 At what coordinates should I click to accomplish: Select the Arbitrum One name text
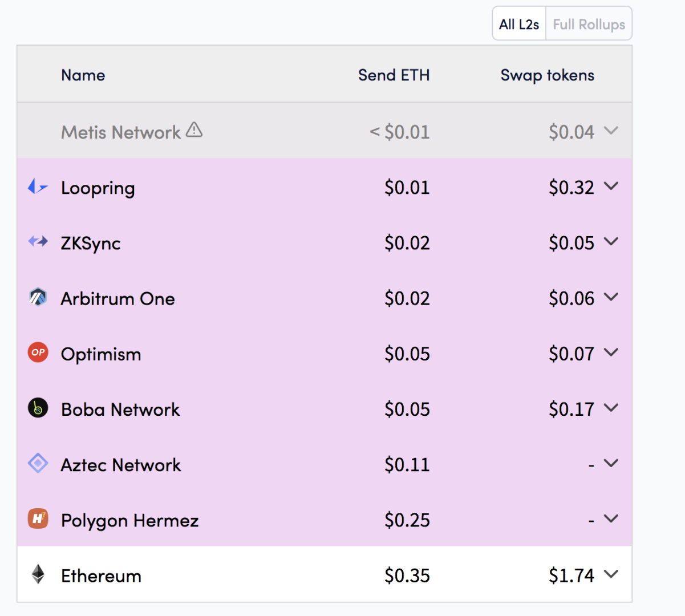tap(118, 299)
